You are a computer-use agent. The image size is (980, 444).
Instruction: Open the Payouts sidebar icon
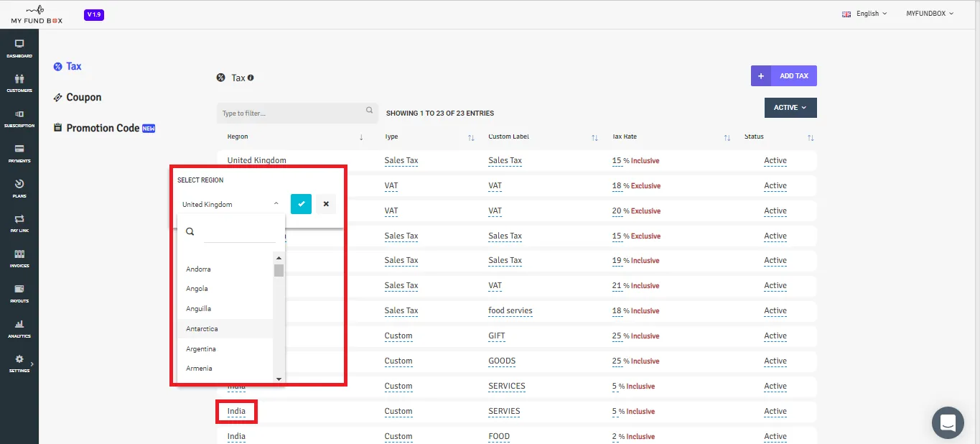pos(19,294)
